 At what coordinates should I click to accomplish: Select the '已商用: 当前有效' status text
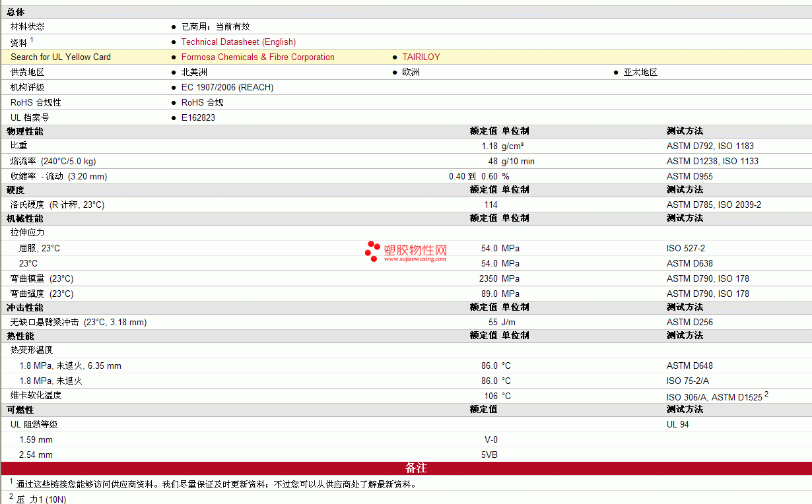(x=216, y=26)
